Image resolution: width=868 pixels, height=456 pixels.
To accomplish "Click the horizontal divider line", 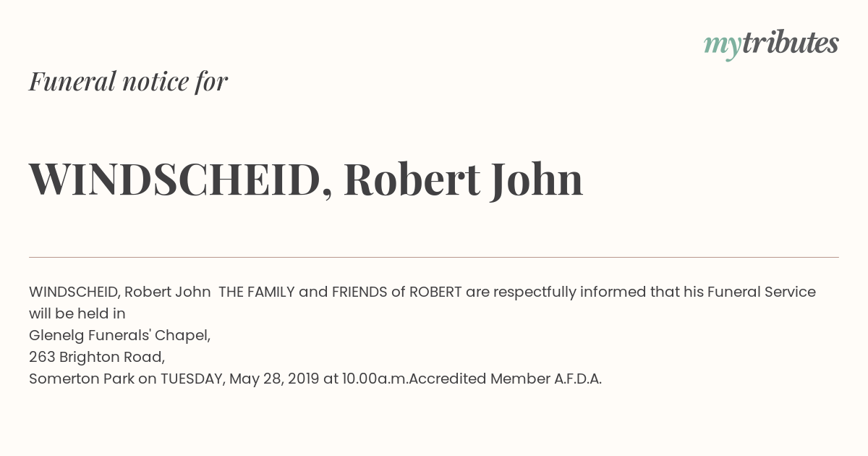I will 434,257.
